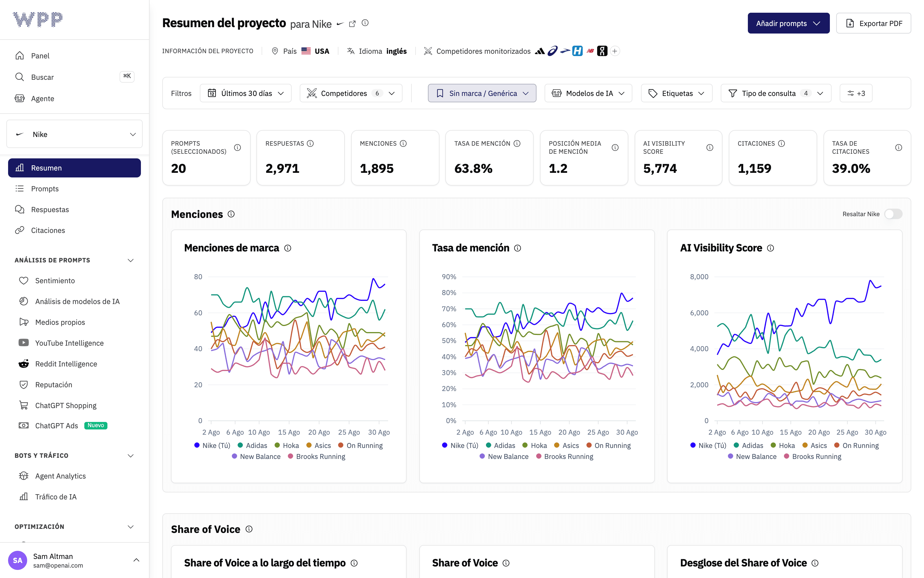Toggle the Resaltar Nike switch
The height and width of the screenshot is (578, 924).
[893, 214]
